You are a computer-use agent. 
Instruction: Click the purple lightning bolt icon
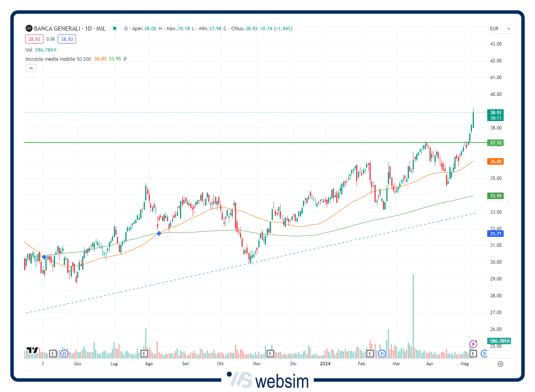coord(473,344)
